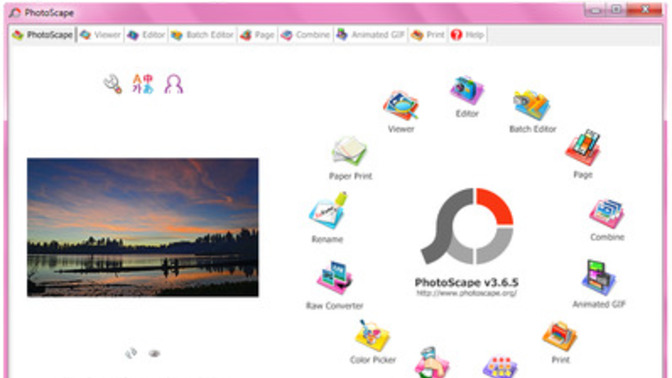
Task: Click the small eye icon below the photo
Action: pos(154,354)
